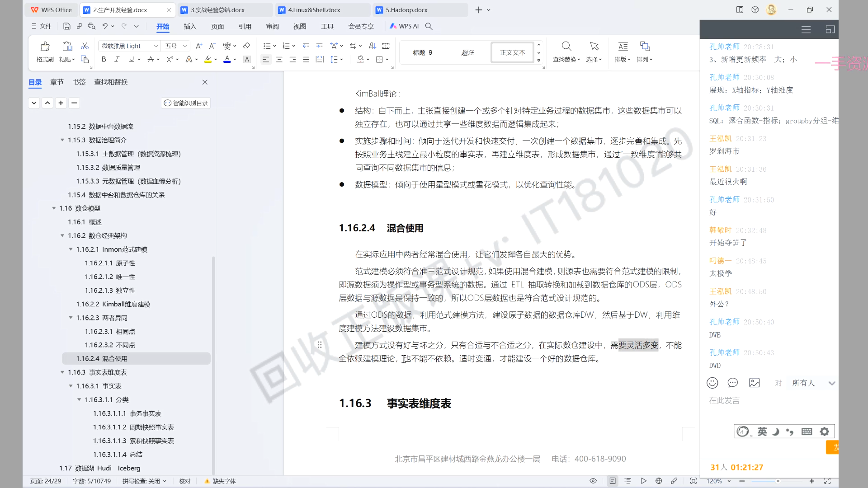The width and height of the screenshot is (868, 488).
Task: Switch to 4.Linux&Shell.docx document tab
Action: [314, 10]
